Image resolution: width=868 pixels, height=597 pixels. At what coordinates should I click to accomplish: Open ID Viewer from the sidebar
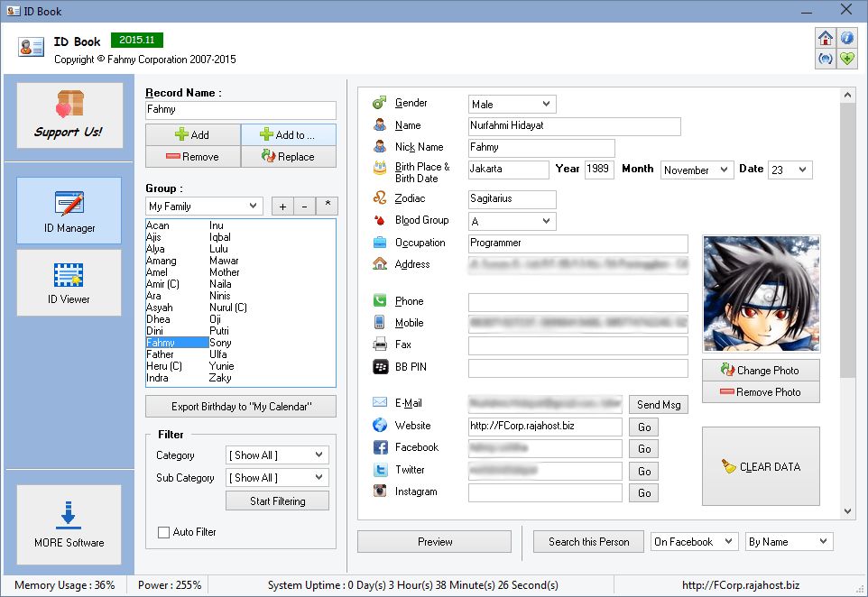click(x=69, y=282)
